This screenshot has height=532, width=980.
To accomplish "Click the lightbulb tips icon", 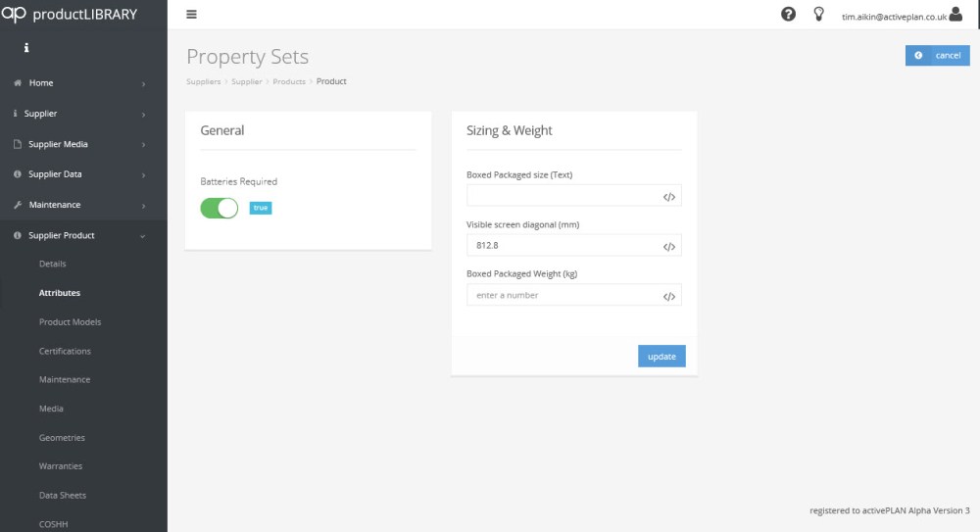I will click(x=819, y=14).
